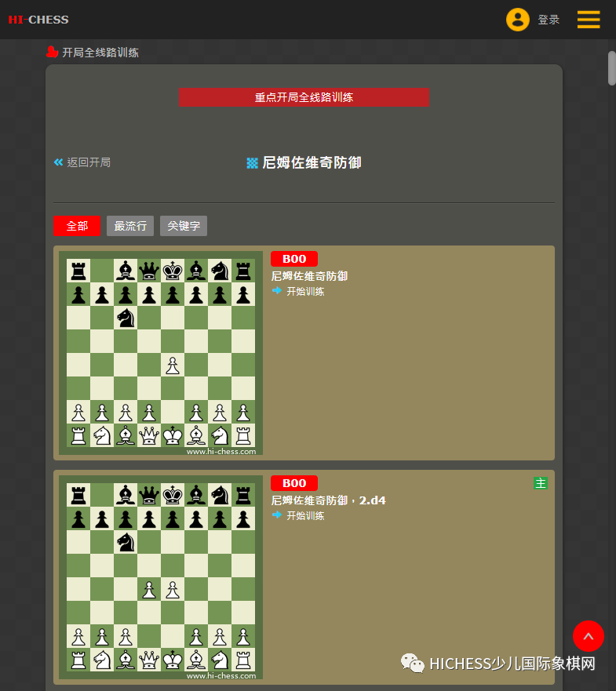Image resolution: width=616 pixels, height=691 pixels.
Task: Click the HI-CHESS logo
Action: (38, 20)
